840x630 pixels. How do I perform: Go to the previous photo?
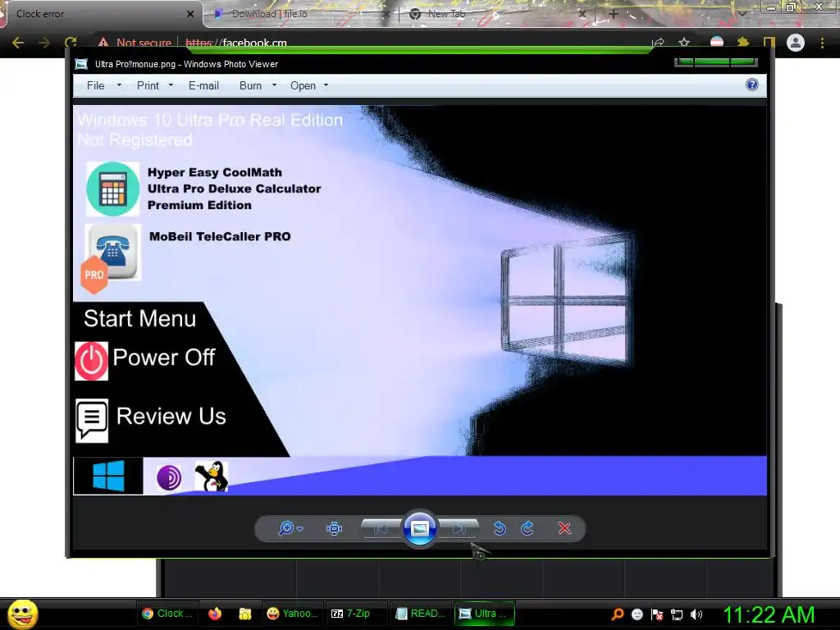(381, 529)
